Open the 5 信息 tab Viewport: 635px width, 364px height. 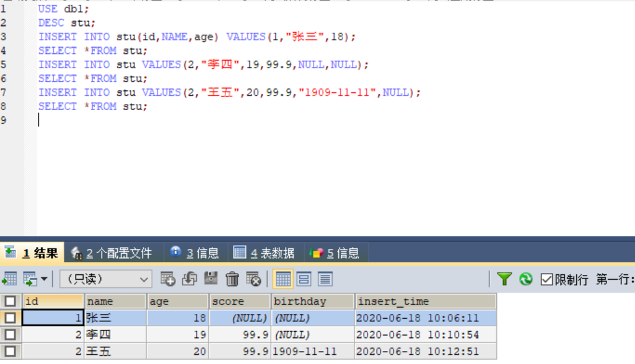[x=335, y=253]
